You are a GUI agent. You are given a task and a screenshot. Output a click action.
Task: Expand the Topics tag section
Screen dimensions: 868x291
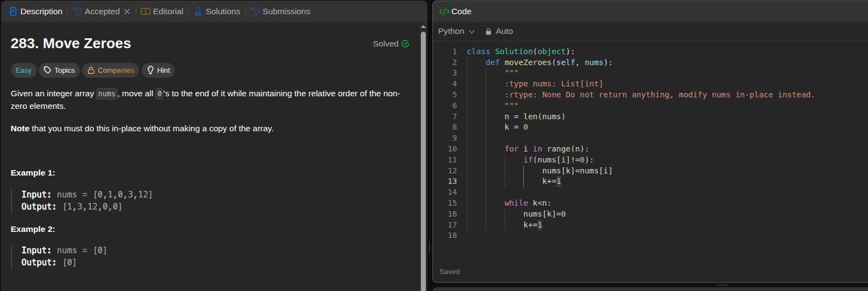click(59, 70)
